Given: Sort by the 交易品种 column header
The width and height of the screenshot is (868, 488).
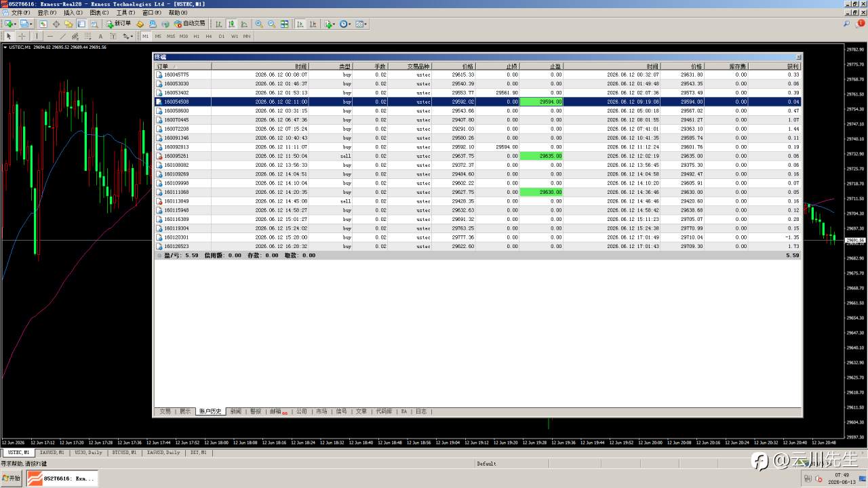Looking at the screenshot, I should (x=410, y=66).
